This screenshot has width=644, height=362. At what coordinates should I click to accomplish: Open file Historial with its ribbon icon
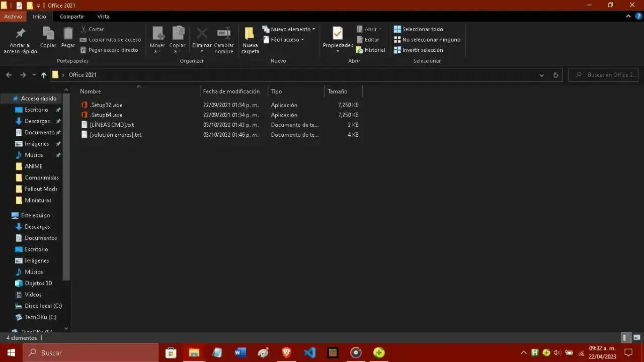pos(370,50)
